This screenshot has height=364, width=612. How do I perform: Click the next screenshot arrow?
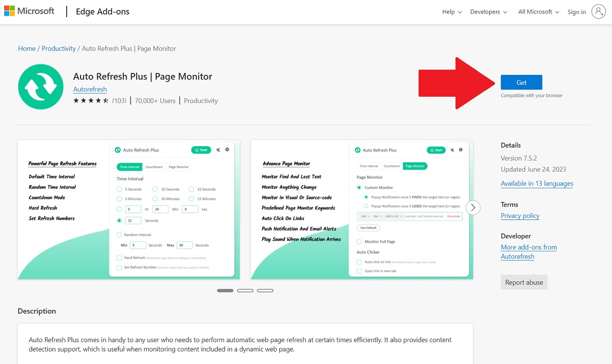click(x=473, y=207)
